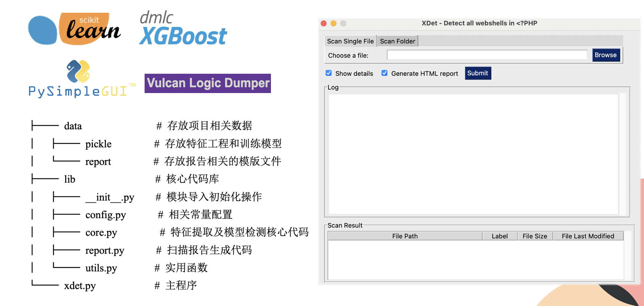
Task: Click the PySimpleGUI logo
Action: point(82,79)
